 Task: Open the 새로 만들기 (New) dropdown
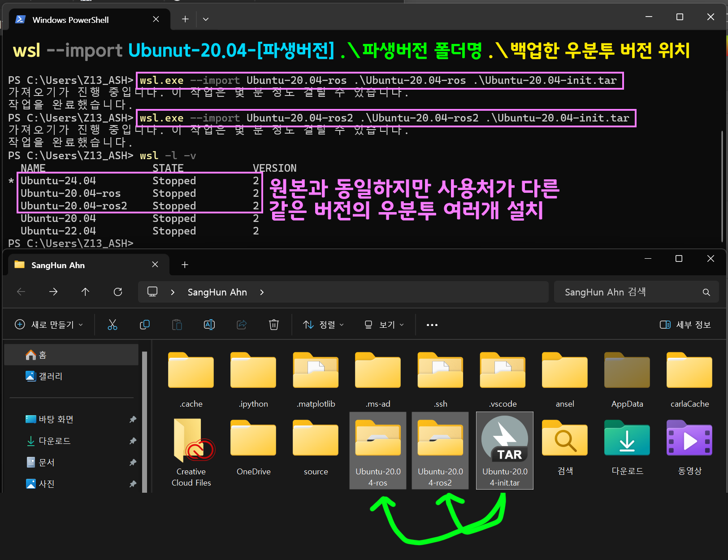click(x=49, y=325)
